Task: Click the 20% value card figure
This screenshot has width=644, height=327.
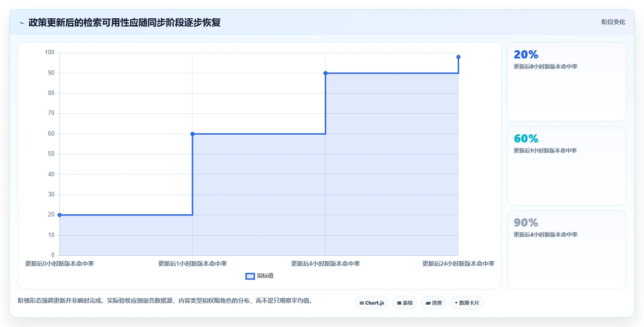Action: [x=526, y=54]
